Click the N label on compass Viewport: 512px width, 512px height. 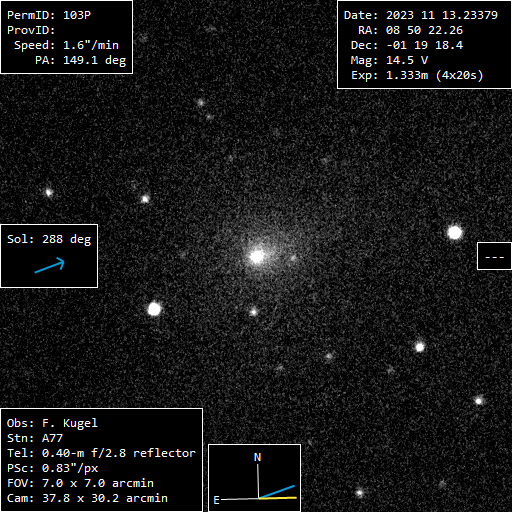257,457
